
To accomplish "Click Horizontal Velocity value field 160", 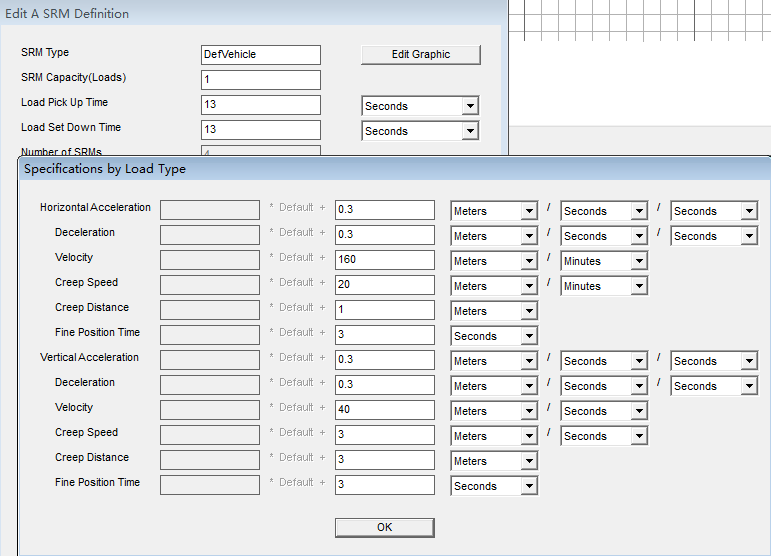I will (x=385, y=260).
